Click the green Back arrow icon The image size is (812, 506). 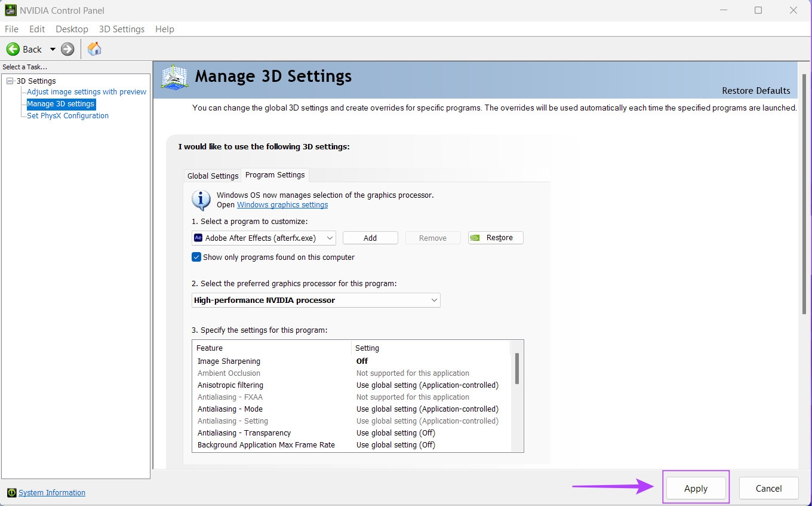point(13,49)
